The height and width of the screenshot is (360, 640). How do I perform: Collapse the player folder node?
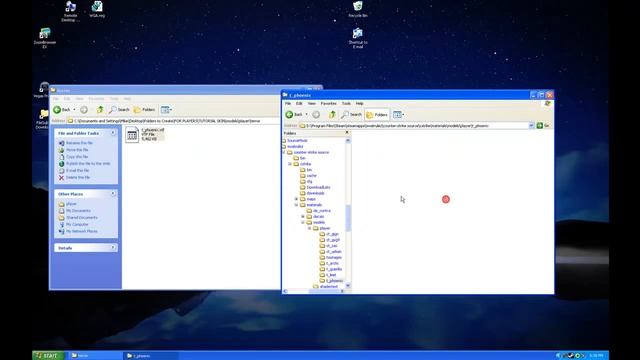(309, 229)
